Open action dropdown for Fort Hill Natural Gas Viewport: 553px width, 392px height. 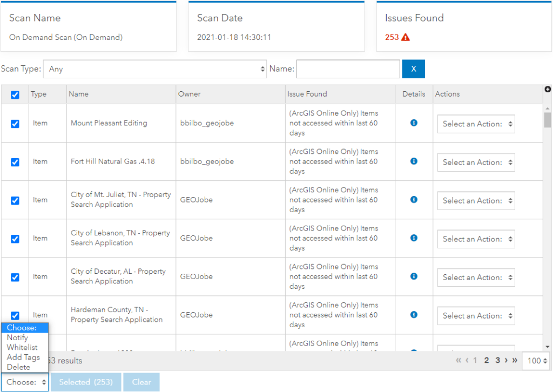476,162
